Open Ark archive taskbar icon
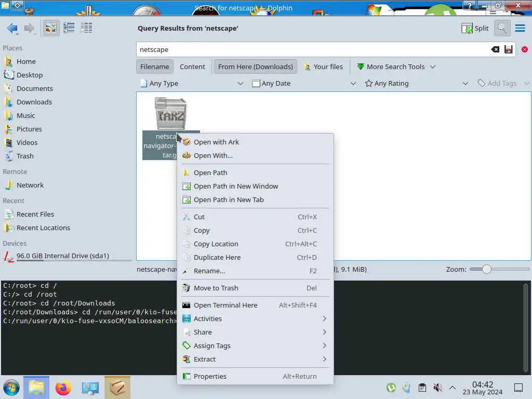This screenshot has height=399, width=532. (117, 388)
